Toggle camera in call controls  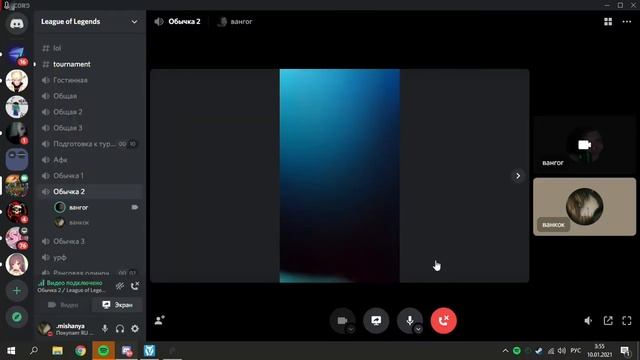click(x=342, y=320)
